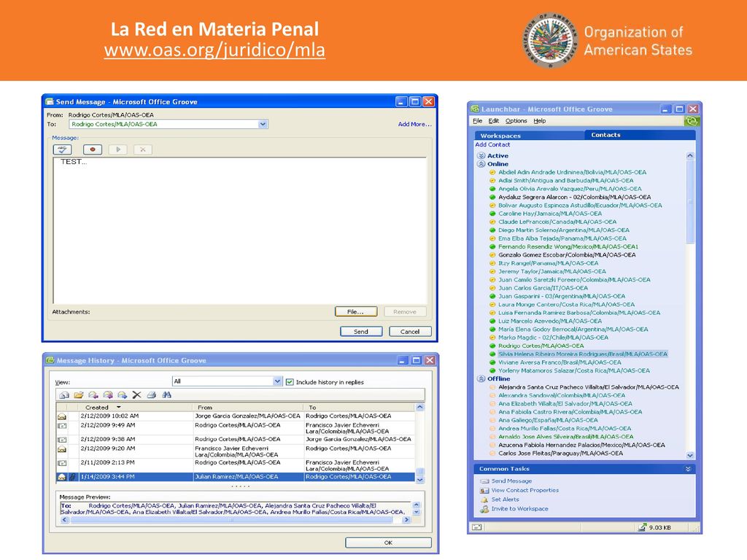This screenshot has width=747, height=560.
Task: Click the record voice message button
Action: point(93,149)
